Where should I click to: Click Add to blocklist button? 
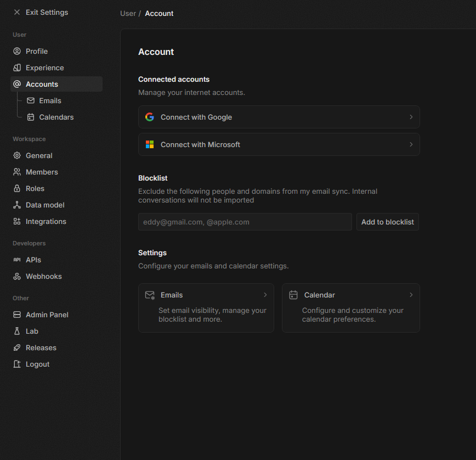point(387,222)
